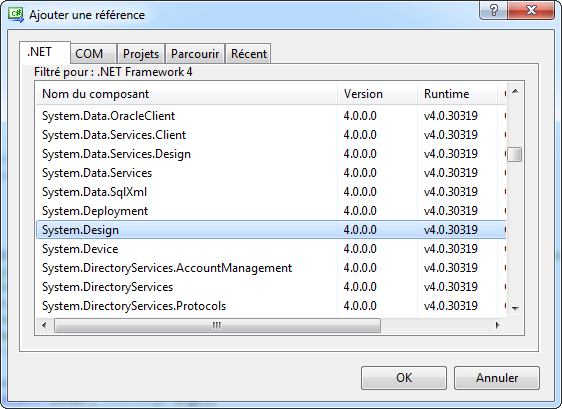This screenshot has height=409, width=562.
Task: Click the horizontal scrollbar thumb
Action: (217, 325)
